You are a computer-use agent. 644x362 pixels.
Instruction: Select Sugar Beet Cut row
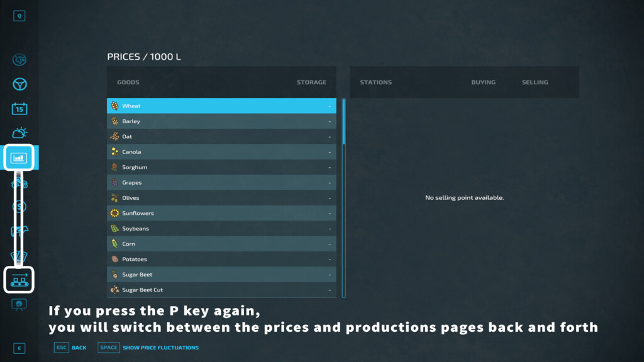[x=221, y=290]
